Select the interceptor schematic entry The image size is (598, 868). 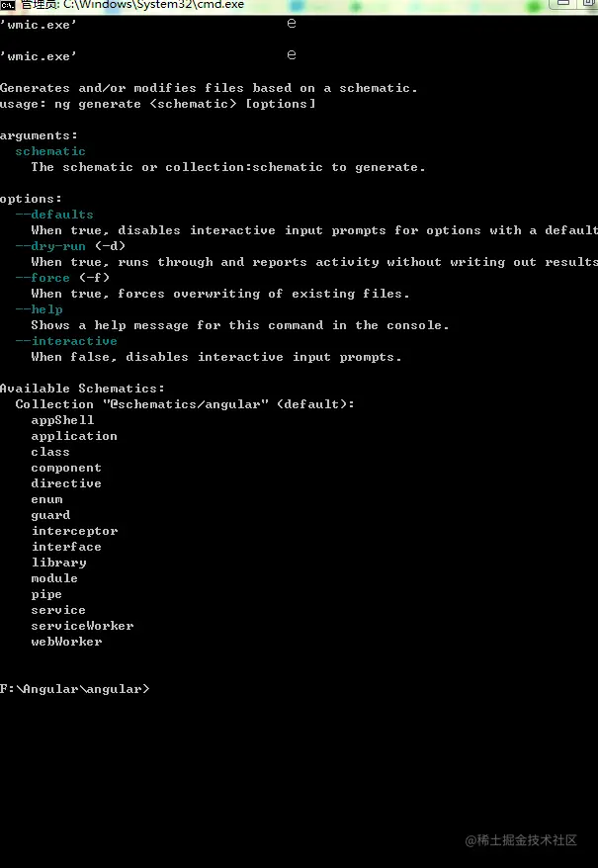coord(75,531)
